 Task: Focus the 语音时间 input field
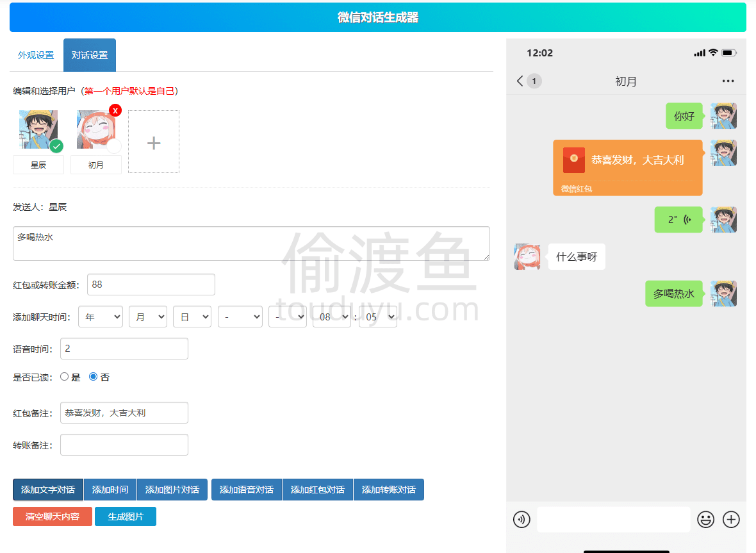[124, 349]
